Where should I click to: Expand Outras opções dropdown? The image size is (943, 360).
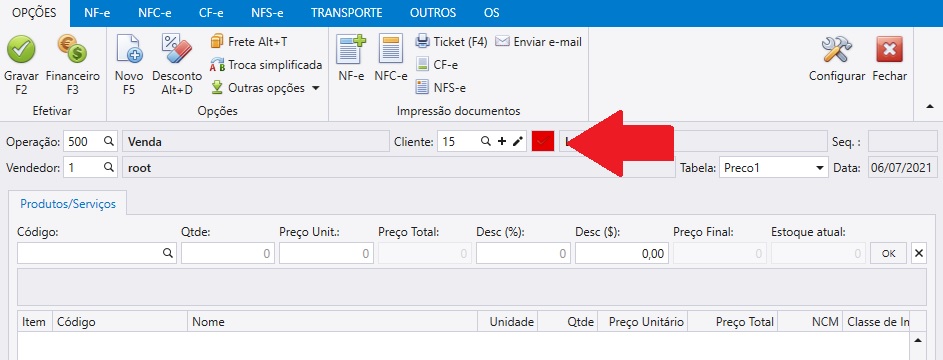click(x=265, y=88)
